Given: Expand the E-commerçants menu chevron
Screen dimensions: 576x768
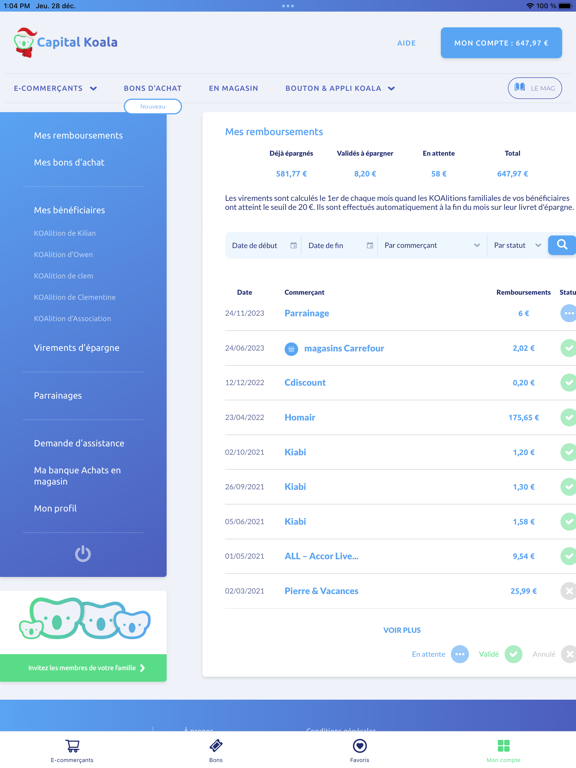Looking at the screenshot, I should (93, 89).
